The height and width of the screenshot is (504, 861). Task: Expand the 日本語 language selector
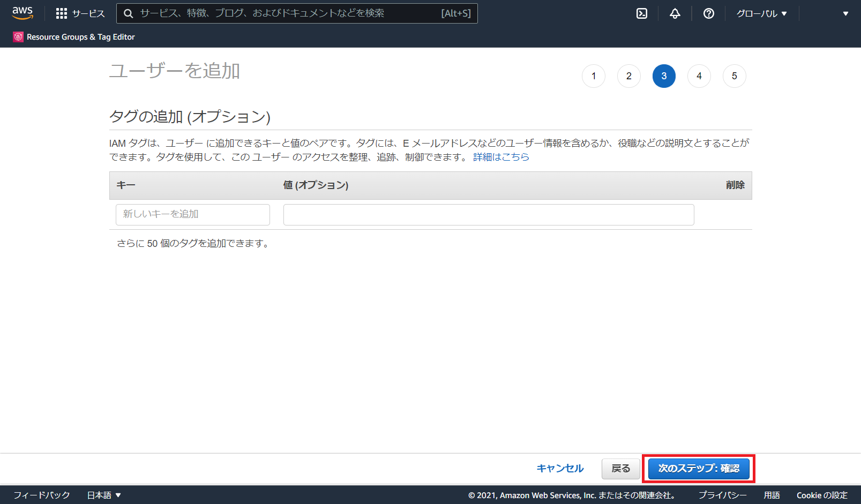click(104, 495)
